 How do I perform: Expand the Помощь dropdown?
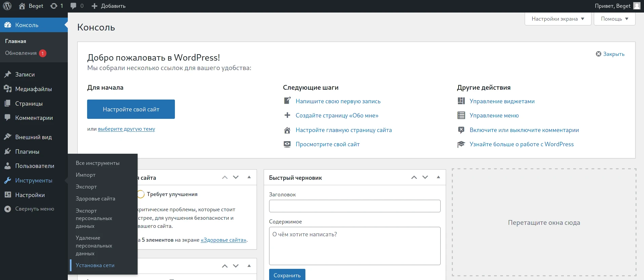tap(614, 19)
